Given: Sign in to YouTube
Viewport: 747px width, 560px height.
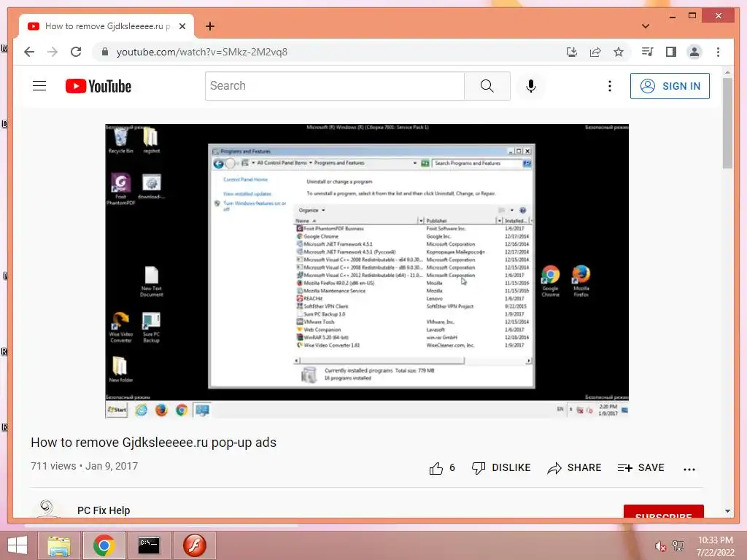Looking at the screenshot, I should [x=670, y=86].
